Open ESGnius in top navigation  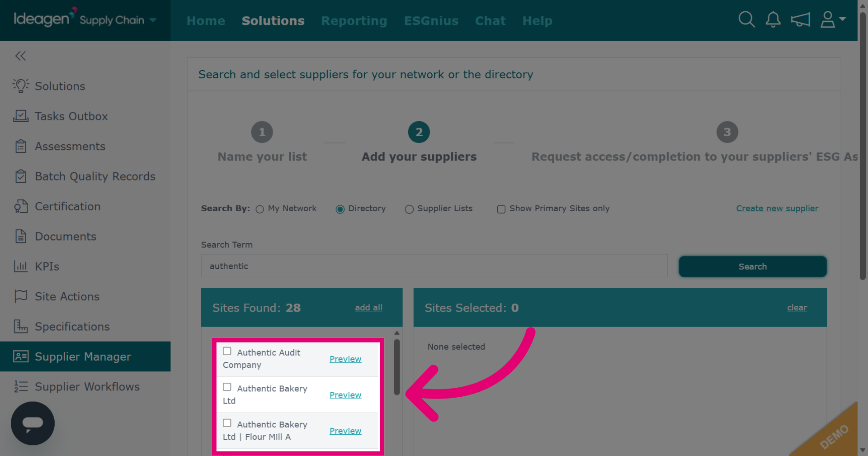tap(431, 21)
